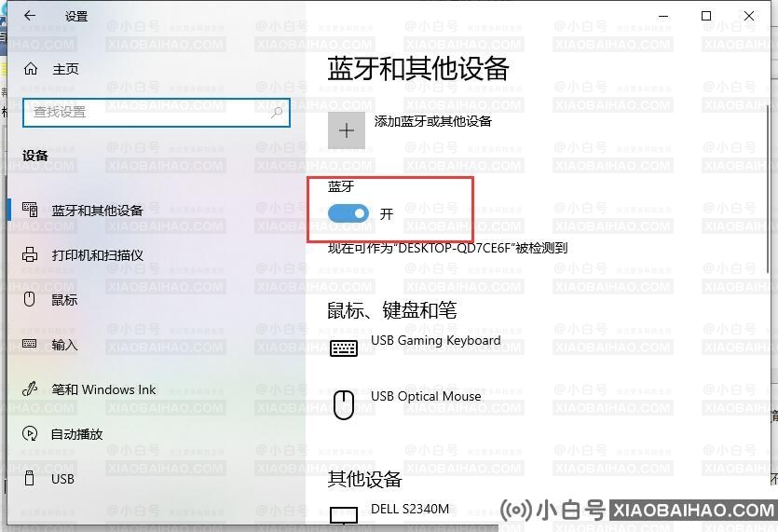Click 添加蓝牙或其他设备 label
This screenshot has height=532, width=778.
[432, 121]
